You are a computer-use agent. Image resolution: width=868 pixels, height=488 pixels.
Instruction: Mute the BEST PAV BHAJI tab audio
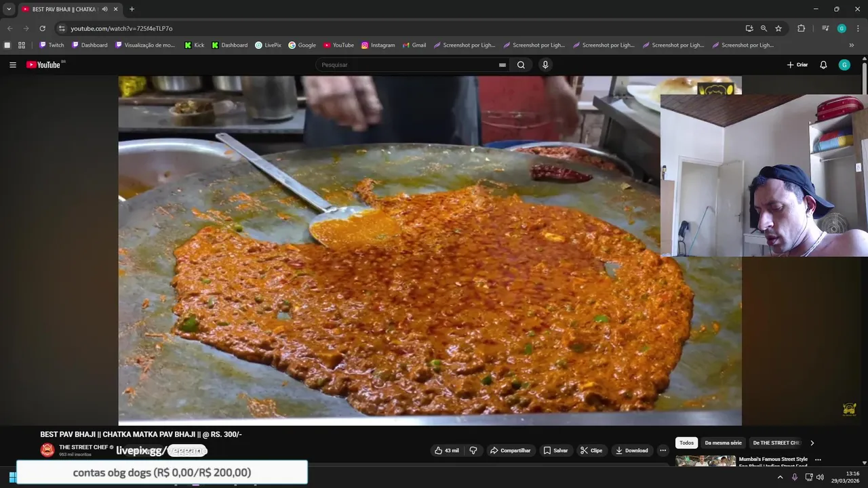(104, 9)
